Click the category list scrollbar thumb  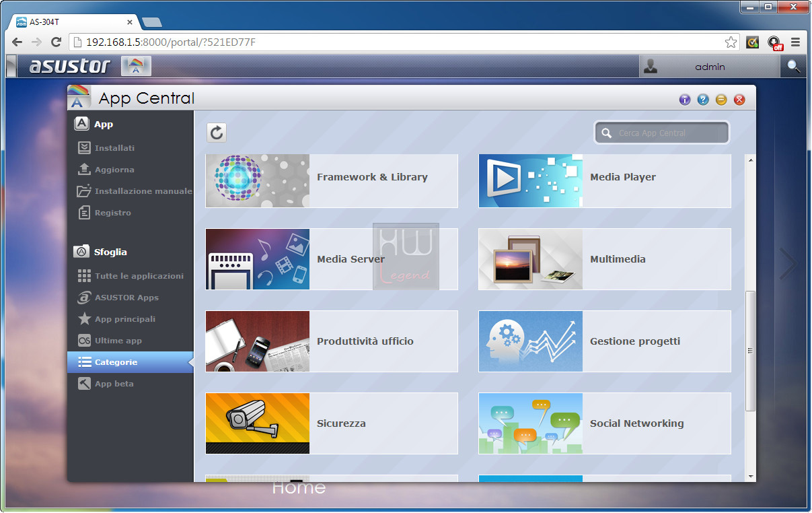pyautogui.click(x=751, y=351)
